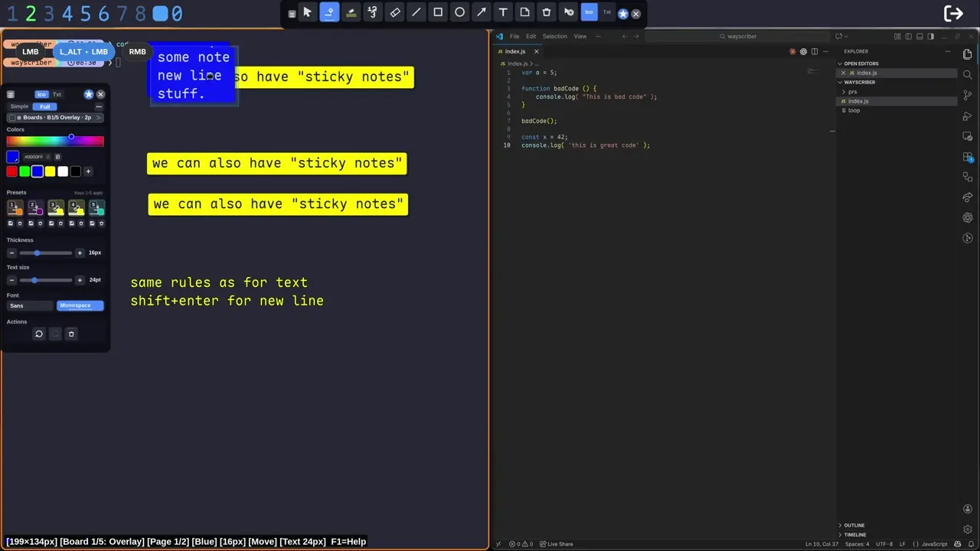
Task: Switch to board 2
Action: click(x=31, y=13)
